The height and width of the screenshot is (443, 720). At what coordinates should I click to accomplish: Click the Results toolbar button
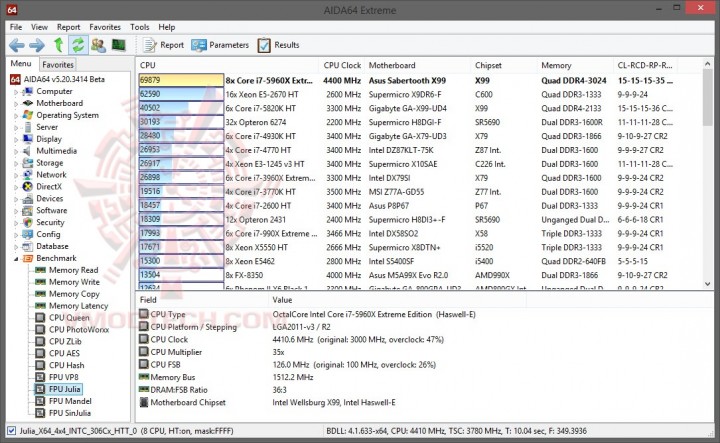click(x=278, y=45)
